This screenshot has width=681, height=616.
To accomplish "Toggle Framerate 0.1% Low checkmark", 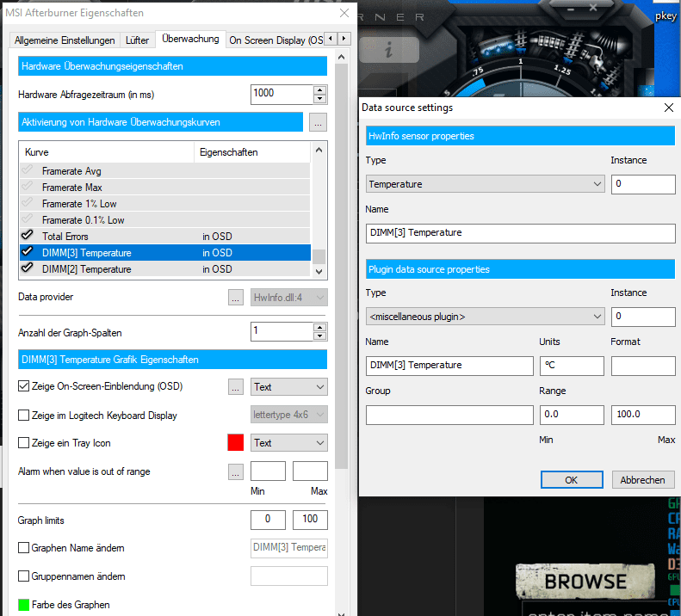I will (27, 219).
